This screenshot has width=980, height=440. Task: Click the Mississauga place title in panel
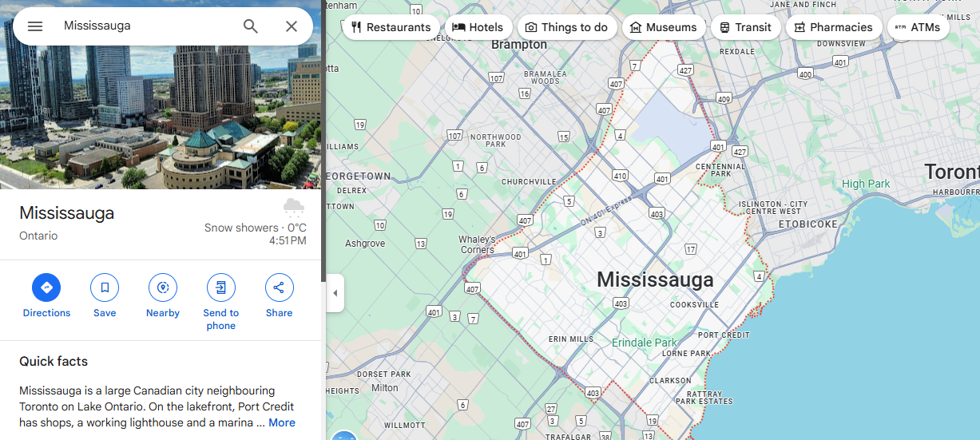click(x=67, y=213)
